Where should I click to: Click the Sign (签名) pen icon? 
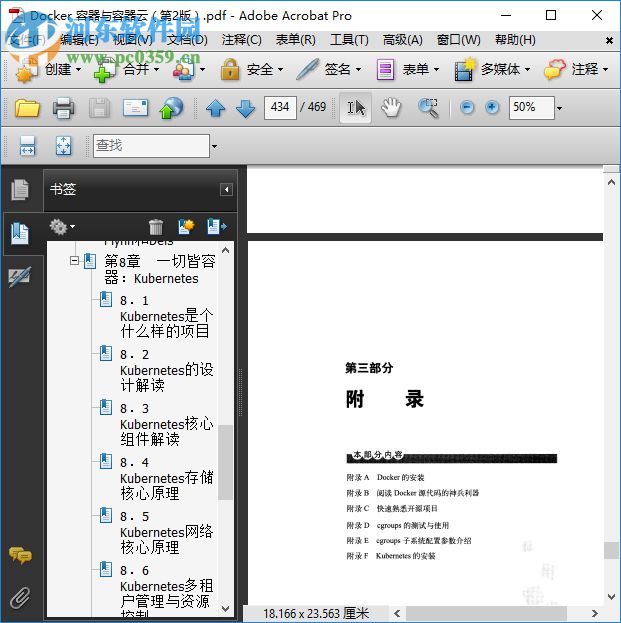308,70
